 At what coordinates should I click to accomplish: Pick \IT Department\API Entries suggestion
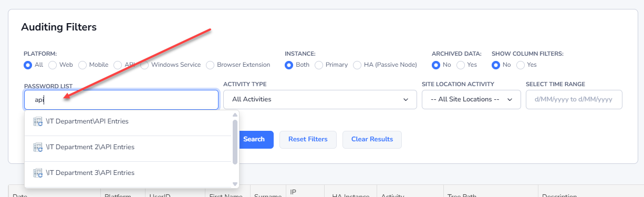click(x=128, y=121)
